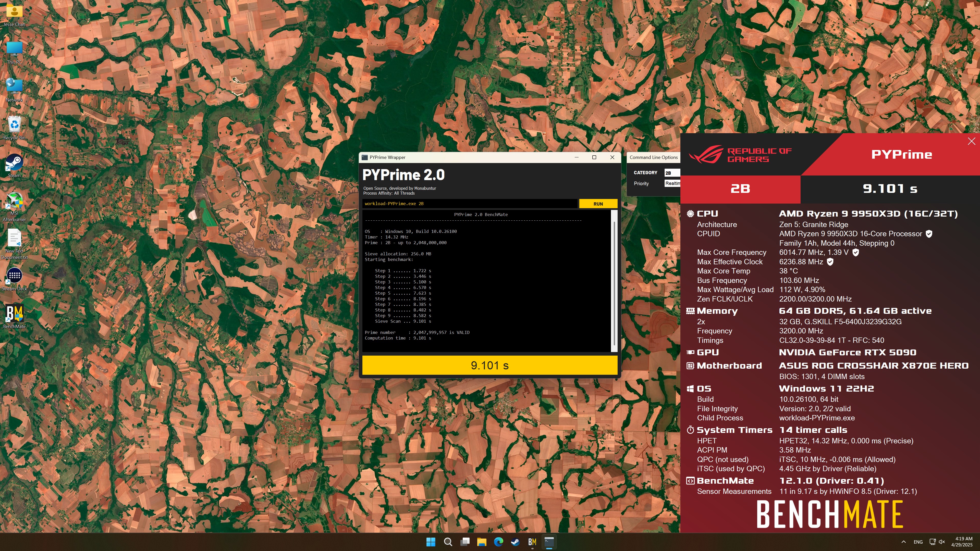
Task: Open File Explorer from the taskbar
Action: click(x=482, y=542)
